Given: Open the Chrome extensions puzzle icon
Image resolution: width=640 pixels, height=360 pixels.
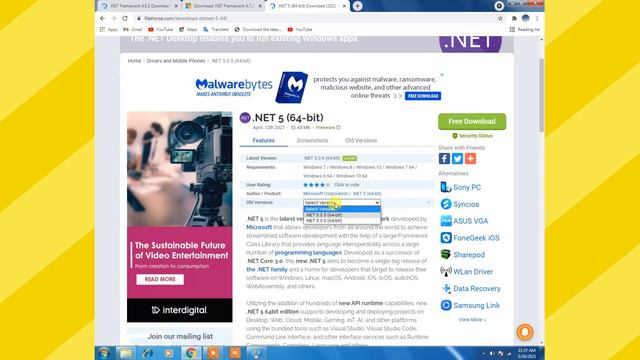Looking at the screenshot, I should coord(514,18).
